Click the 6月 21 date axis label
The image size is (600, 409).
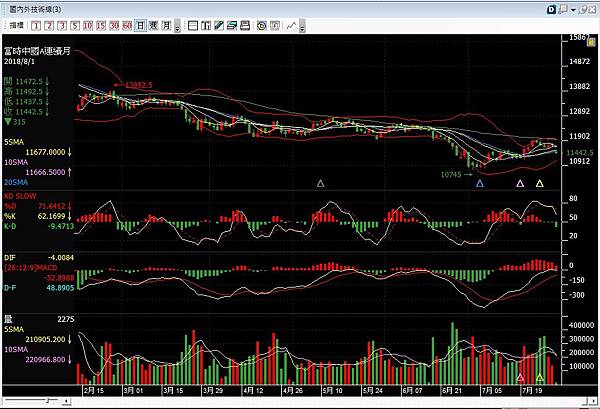coord(452,391)
